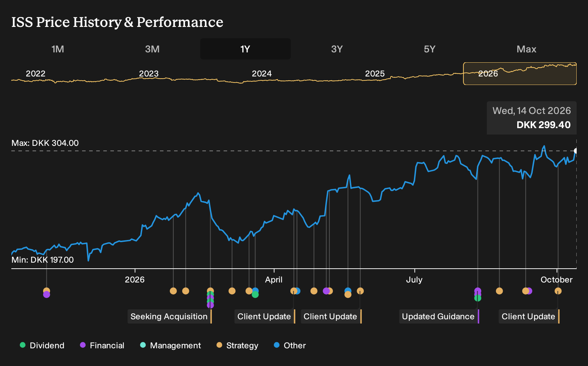Toggle the Dividend legend filter
The width and height of the screenshot is (588, 366).
coord(42,345)
